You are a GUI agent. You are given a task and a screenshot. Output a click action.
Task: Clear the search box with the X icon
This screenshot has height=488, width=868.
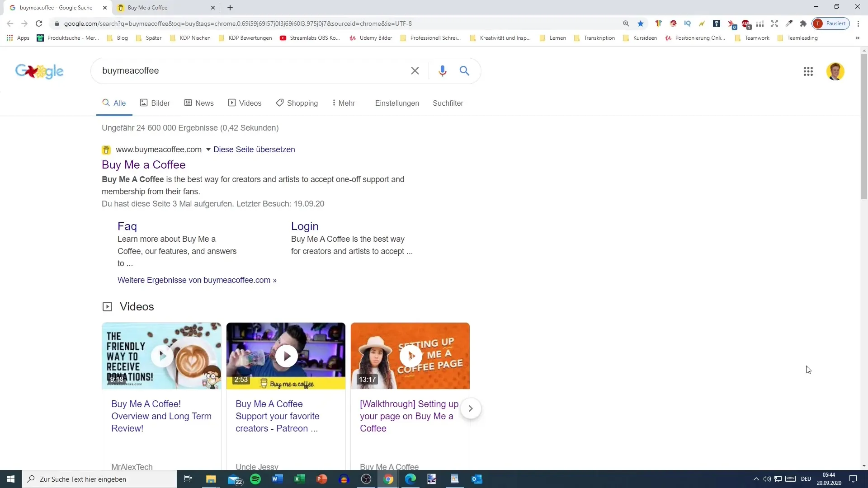click(415, 70)
